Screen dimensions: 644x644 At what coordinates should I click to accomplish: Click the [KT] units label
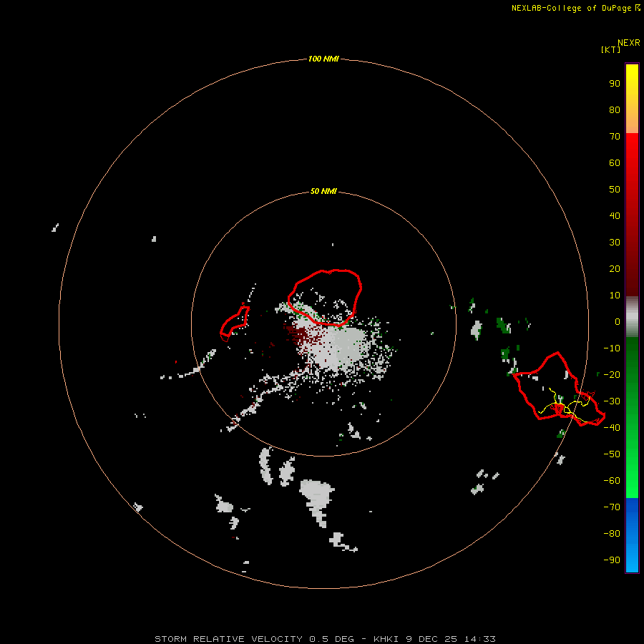click(x=610, y=49)
